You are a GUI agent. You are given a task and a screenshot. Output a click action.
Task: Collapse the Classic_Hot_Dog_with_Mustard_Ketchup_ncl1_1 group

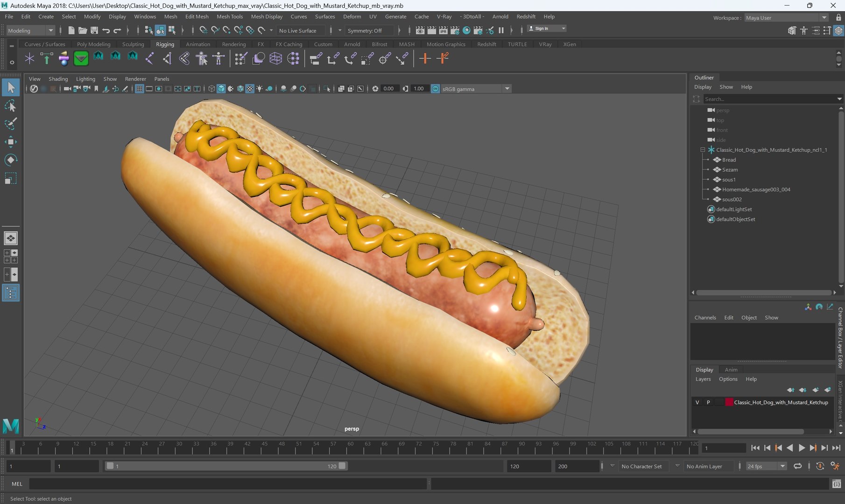[703, 150]
